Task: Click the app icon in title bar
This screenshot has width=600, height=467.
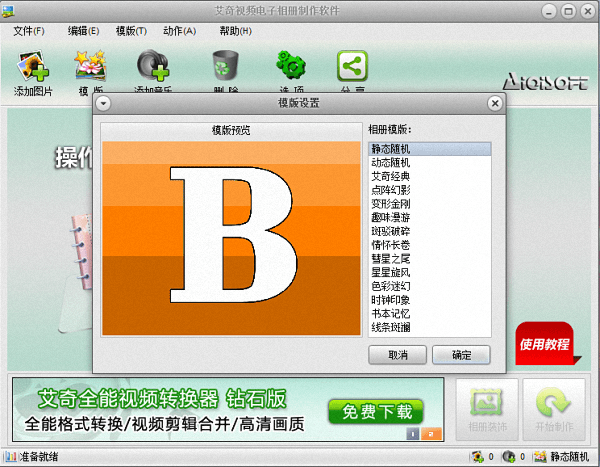Action: coord(8,11)
